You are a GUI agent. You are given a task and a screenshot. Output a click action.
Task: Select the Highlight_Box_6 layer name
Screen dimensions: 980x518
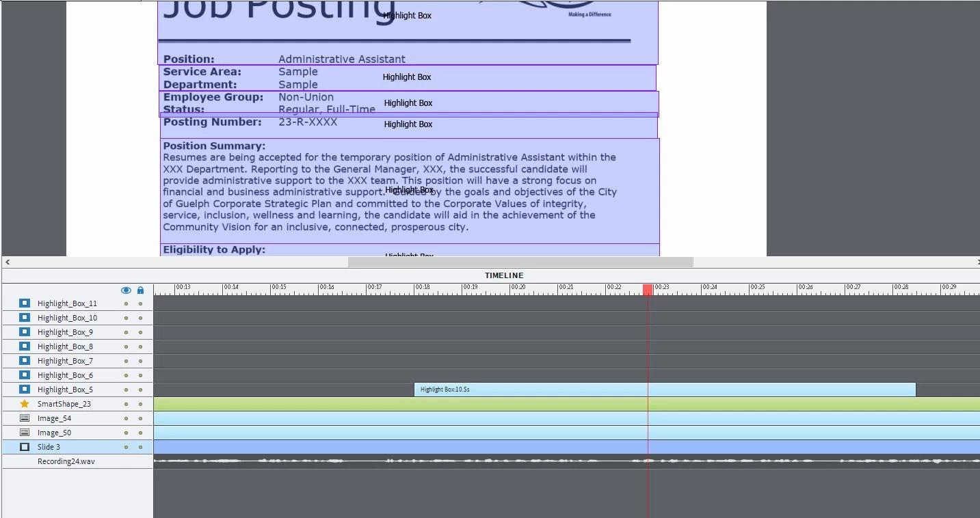(x=65, y=375)
